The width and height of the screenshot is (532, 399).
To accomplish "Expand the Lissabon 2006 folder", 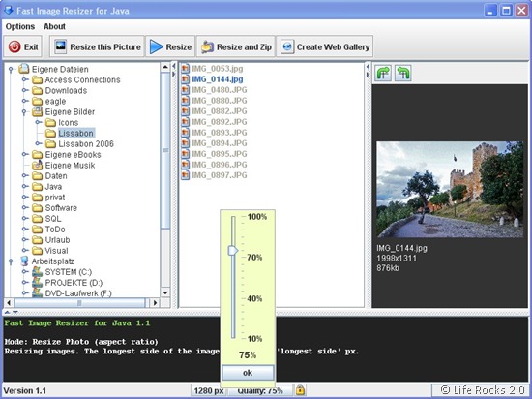I will point(39,143).
